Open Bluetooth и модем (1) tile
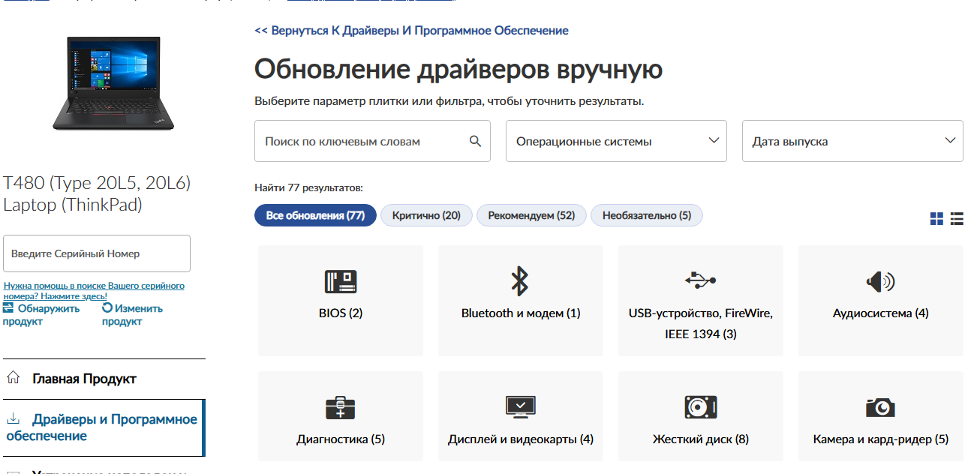 tap(521, 301)
